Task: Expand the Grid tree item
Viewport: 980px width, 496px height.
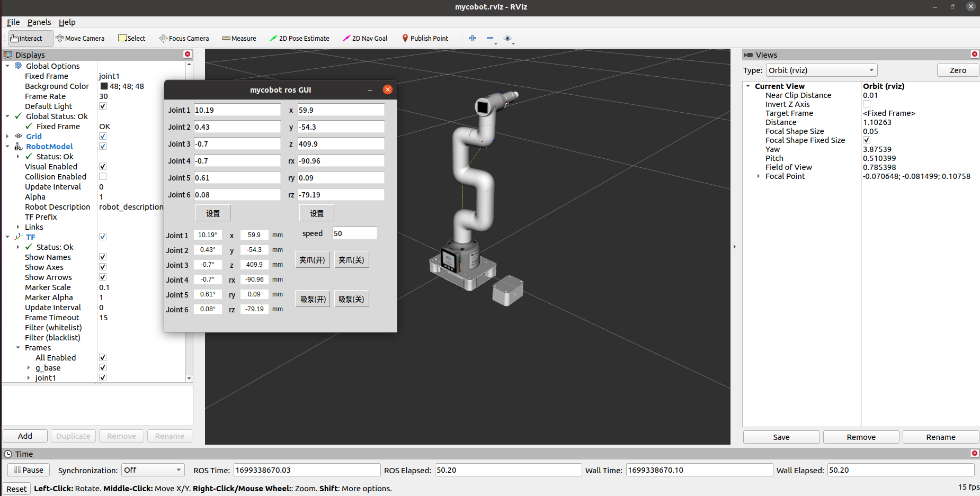Action: tap(7, 136)
